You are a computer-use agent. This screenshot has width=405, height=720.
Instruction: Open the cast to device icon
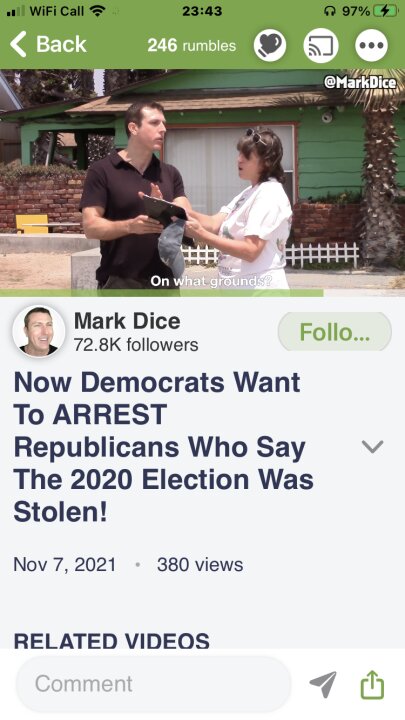pyautogui.click(x=321, y=45)
